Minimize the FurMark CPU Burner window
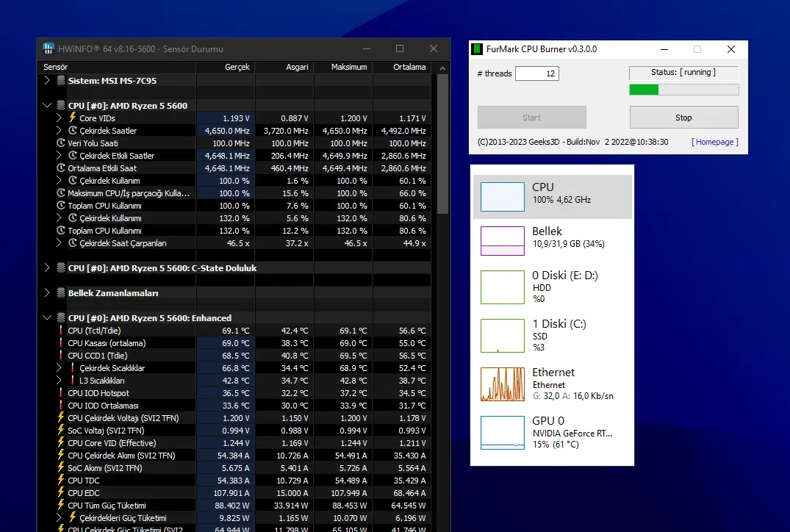 click(x=664, y=49)
